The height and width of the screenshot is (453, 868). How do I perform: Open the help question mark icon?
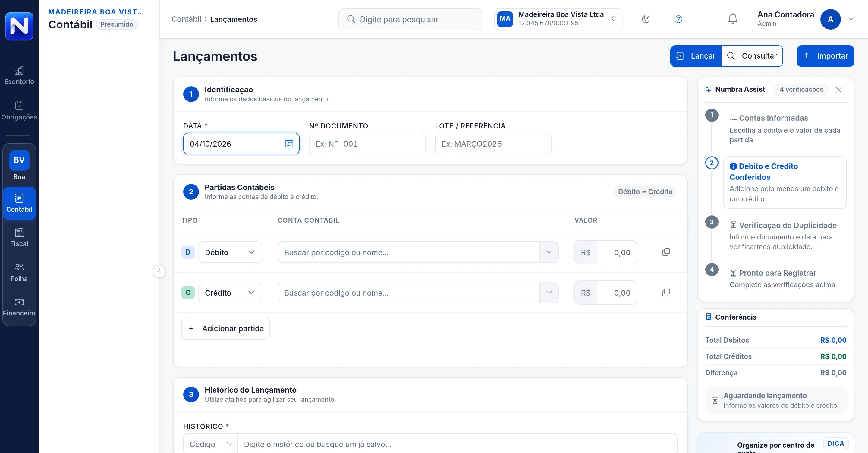[678, 19]
